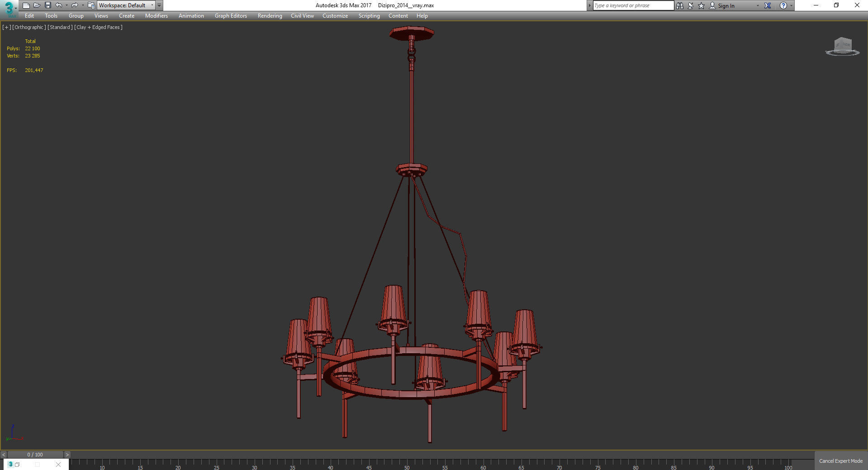Open the Rendering menu
The height and width of the screenshot is (470, 868).
[x=270, y=16]
